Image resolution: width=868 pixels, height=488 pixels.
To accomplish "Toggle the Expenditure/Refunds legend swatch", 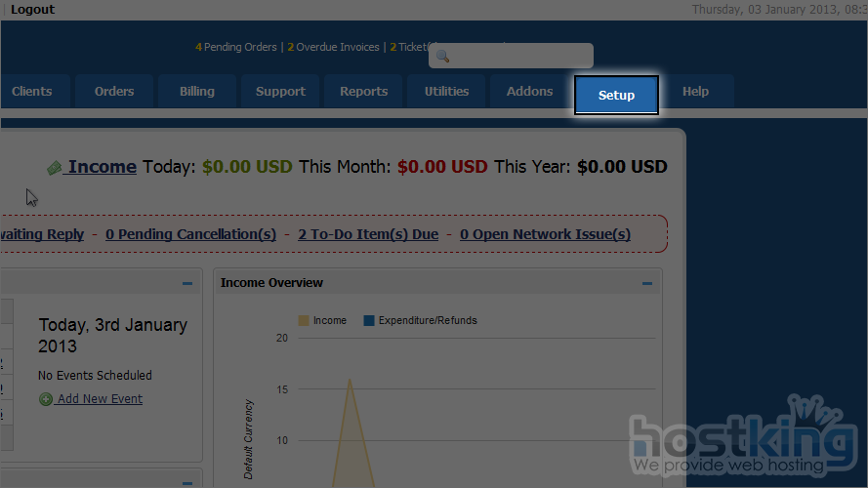I will click(x=369, y=320).
